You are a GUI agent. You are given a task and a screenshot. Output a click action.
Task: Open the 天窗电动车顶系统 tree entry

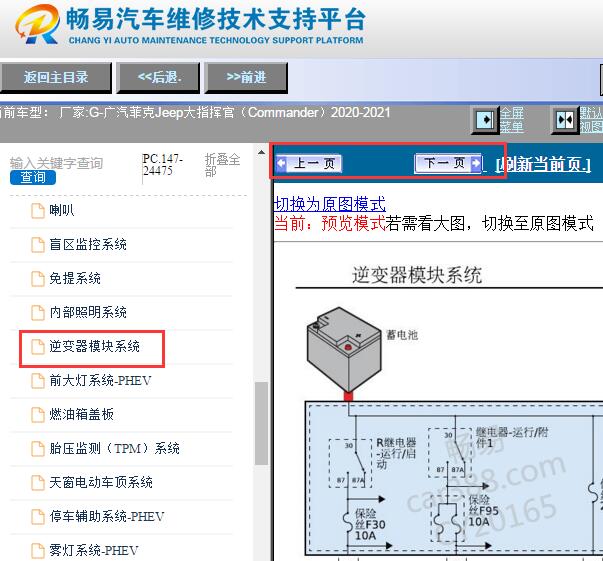[101, 482]
